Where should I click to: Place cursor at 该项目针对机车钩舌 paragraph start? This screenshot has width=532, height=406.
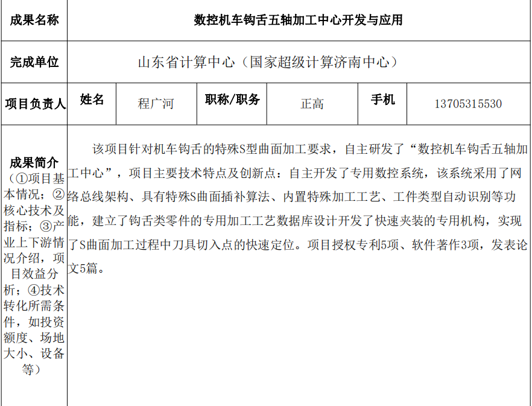(x=93, y=149)
